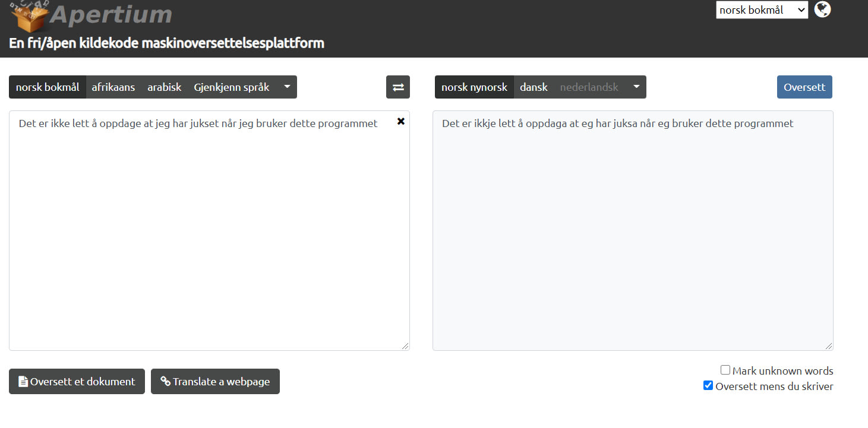Click inside the source text area

click(x=208, y=237)
